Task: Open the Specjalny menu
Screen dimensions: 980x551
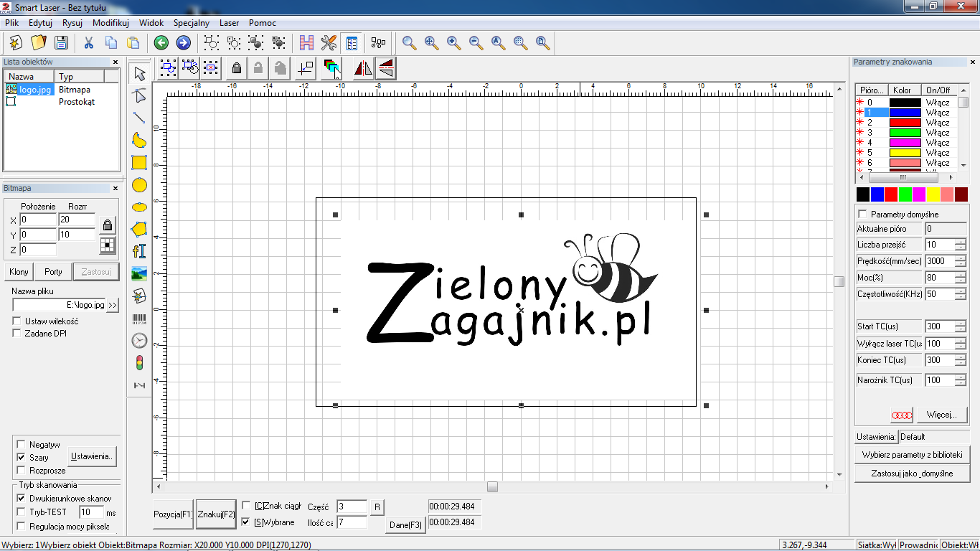Action: 192,23
